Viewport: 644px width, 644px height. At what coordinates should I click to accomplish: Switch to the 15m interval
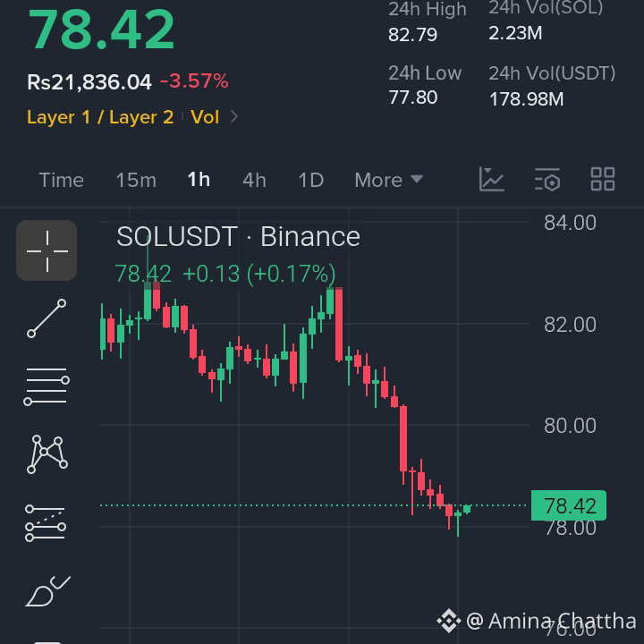pyautogui.click(x=136, y=181)
